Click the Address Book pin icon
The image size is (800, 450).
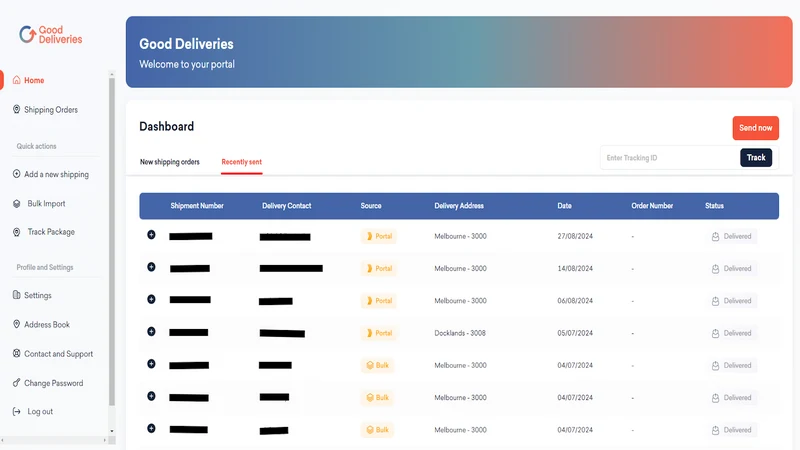pyautogui.click(x=16, y=324)
